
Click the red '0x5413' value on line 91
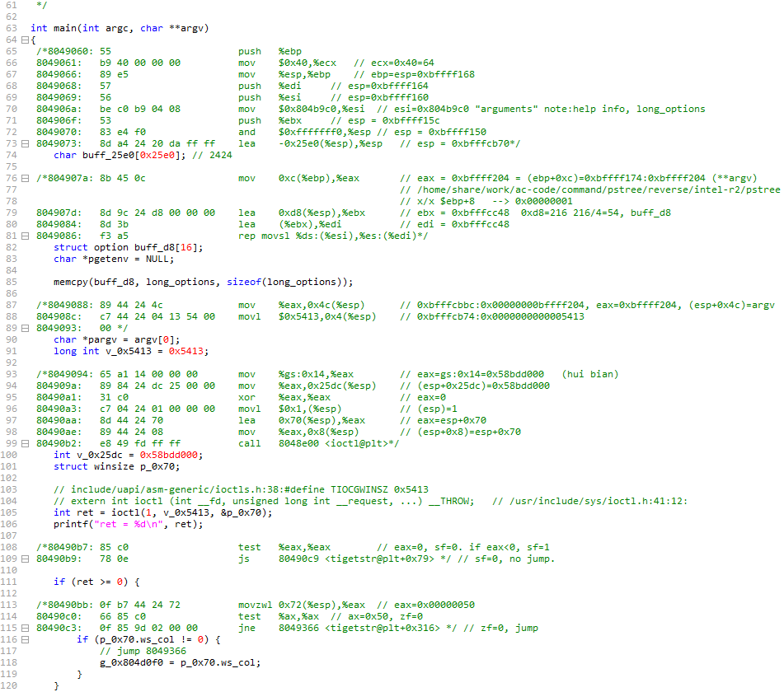coord(186,351)
